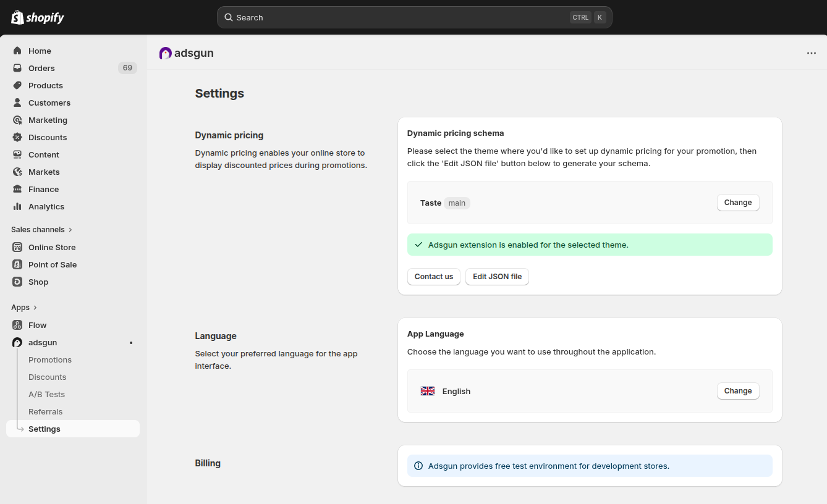Open the Home icon in the sidebar
Screen dimensions: 827x504
click(x=17, y=51)
